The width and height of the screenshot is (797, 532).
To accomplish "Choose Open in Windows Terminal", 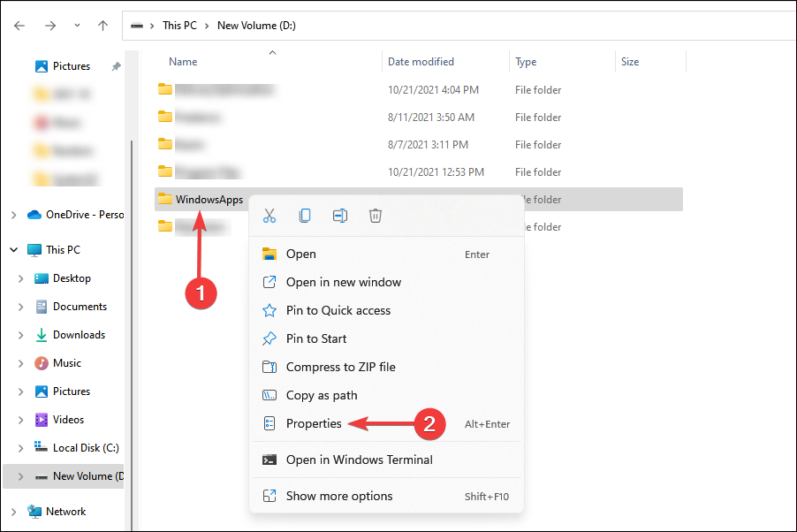I will (x=386, y=460).
